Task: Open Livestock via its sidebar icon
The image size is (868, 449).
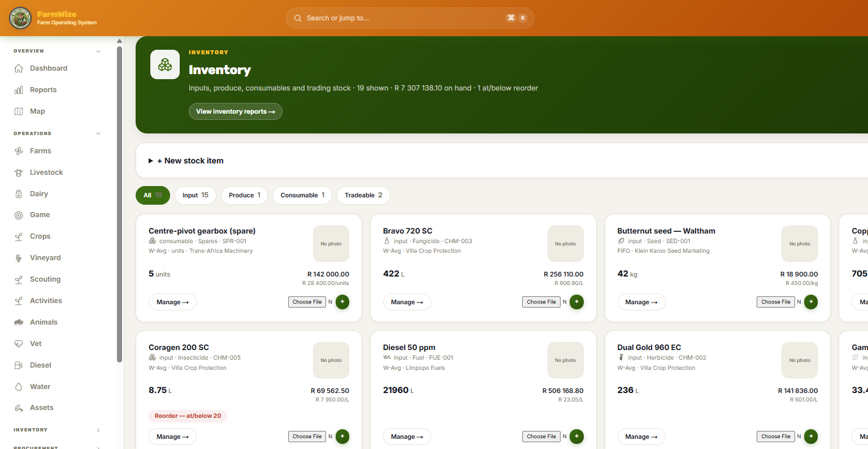Action: (19, 172)
